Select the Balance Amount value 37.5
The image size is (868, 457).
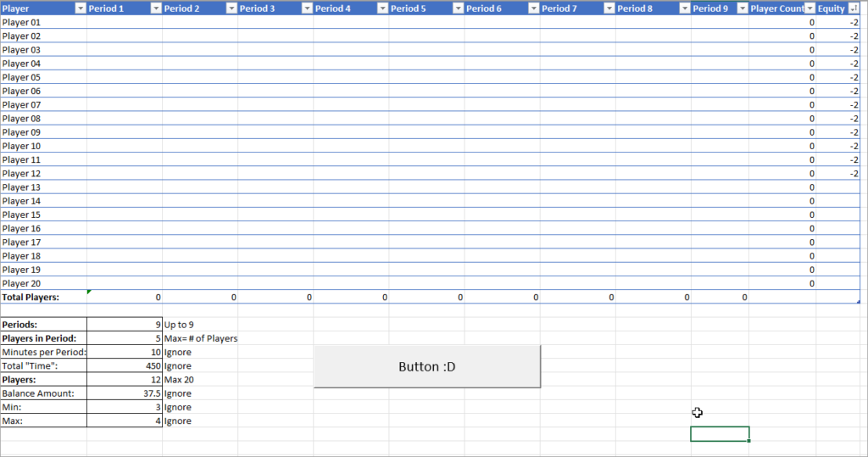pyautogui.click(x=125, y=393)
